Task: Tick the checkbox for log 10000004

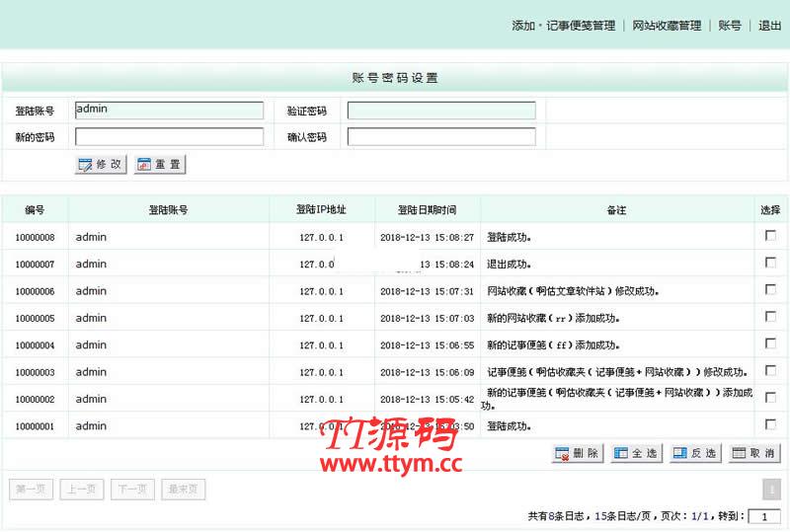Action: [x=770, y=343]
